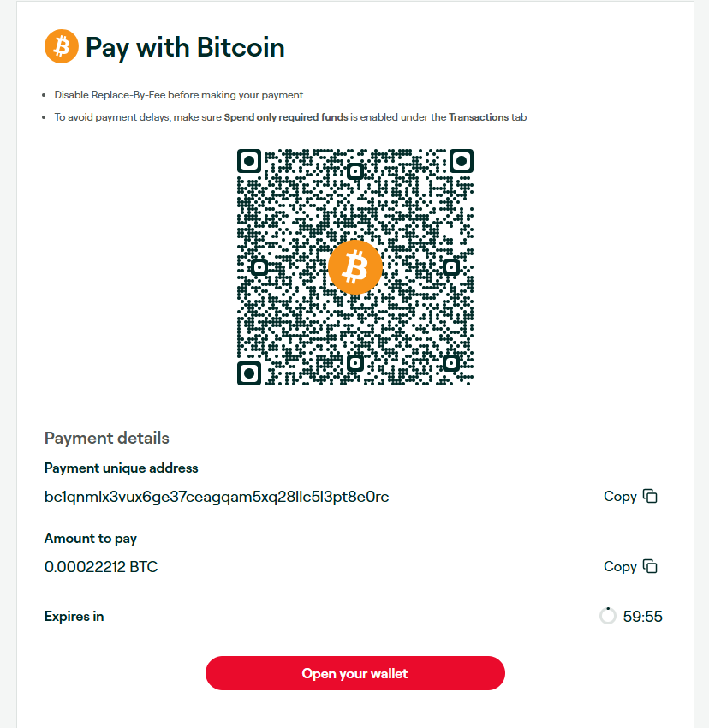Click the Disable Replace-By-Fee instruction line
The image size is (709, 728).
point(179,95)
